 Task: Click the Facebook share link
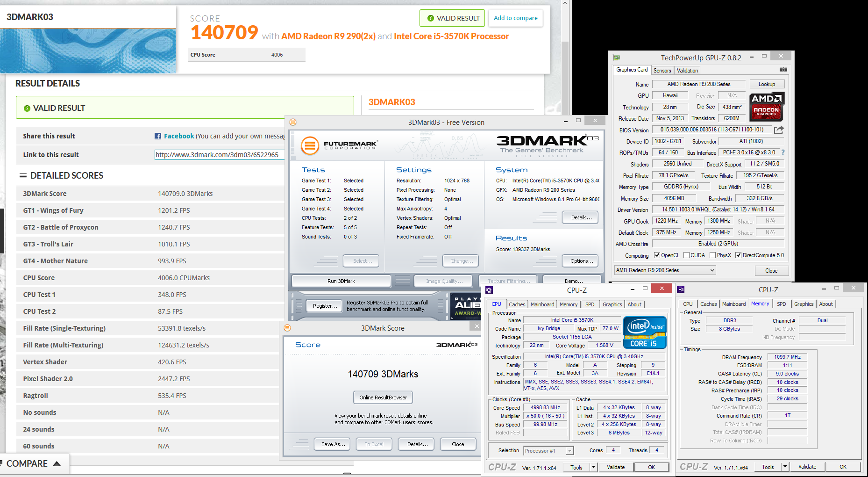[x=179, y=136]
